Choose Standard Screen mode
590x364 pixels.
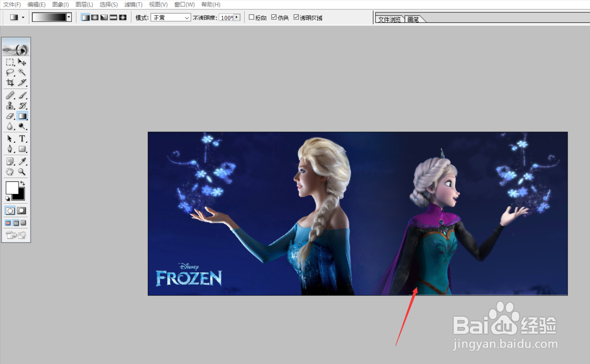click(x=8, y=223)
